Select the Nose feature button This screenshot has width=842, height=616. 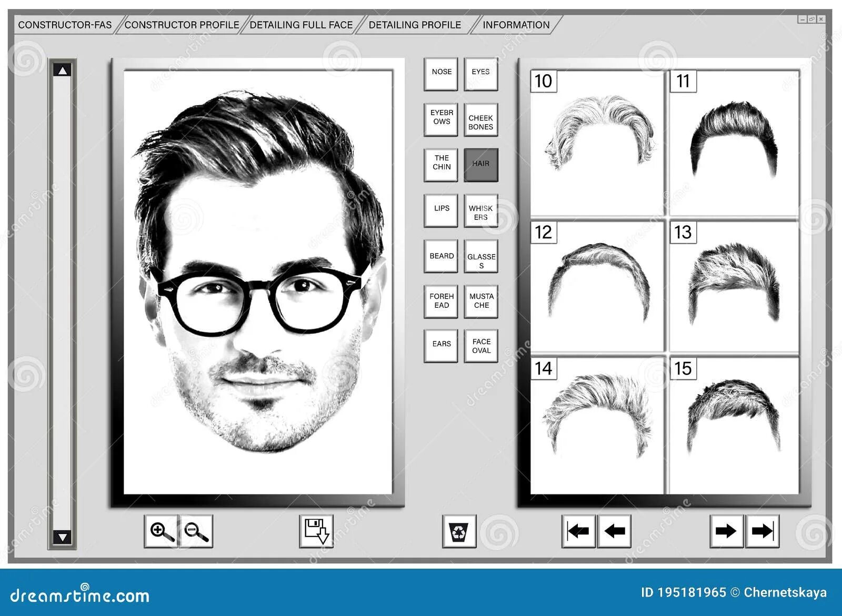tap(441, 74)
